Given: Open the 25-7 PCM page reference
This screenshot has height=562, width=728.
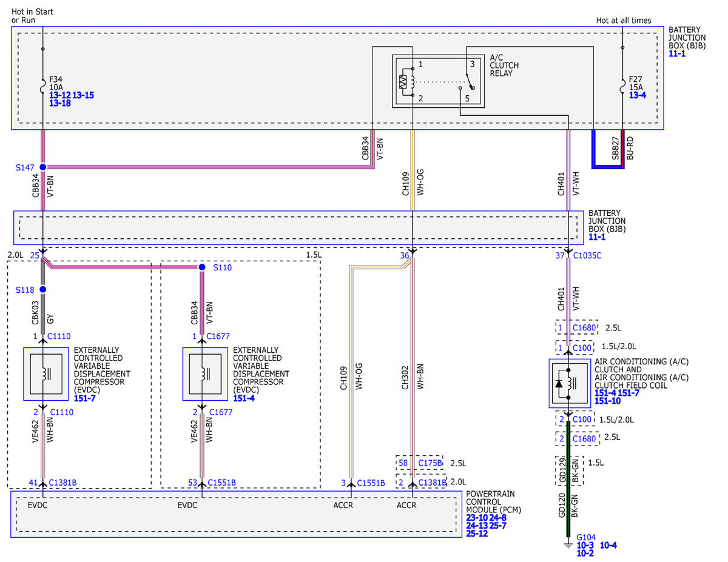Looking at the screenshot, I should pyautogui.click(x=498, y=526).
